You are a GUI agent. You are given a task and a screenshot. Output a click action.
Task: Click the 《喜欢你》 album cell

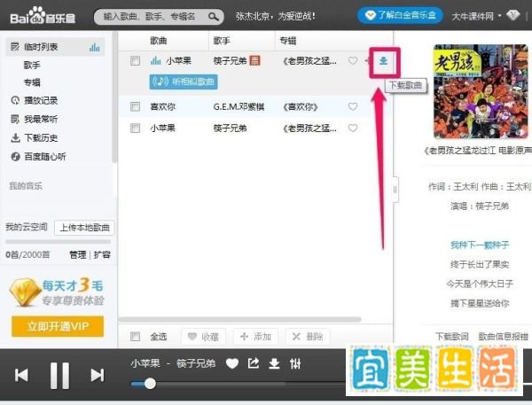click(301, 107)
